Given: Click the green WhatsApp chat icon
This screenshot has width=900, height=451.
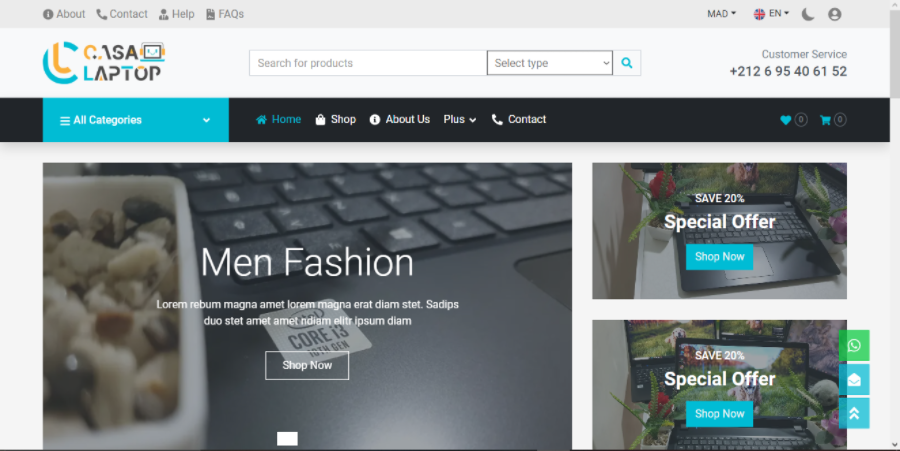Looking at the screenshot, I should pyautogui.click(x=854, y=346).
